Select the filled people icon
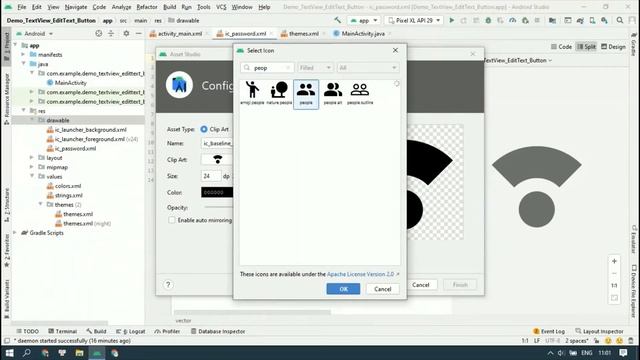Screen dimensions: 640x360 (306, 94)
